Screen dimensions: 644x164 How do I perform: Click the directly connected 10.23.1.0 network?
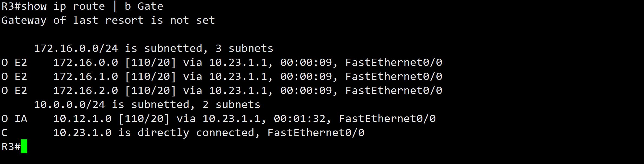pyautogui.click(x=82, y=133)
